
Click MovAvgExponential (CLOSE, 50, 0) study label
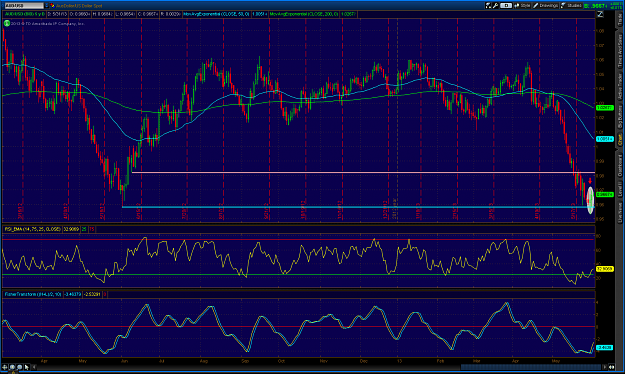click(216, 14)
